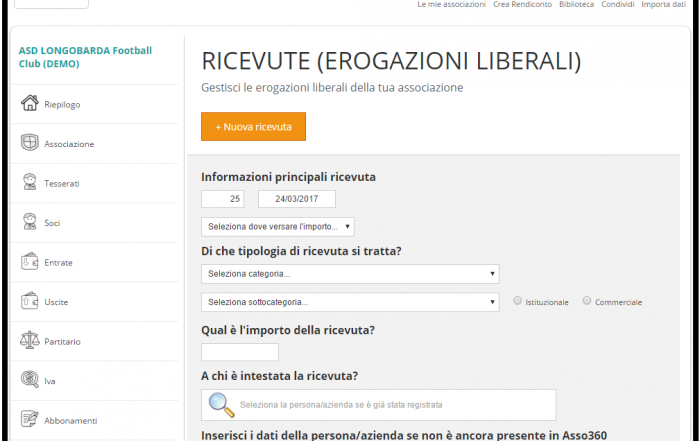This screenshot has height=441, width=700.
Task: Open 'Crea Rendiconto' in top menu
Action: tap(522, 4)
